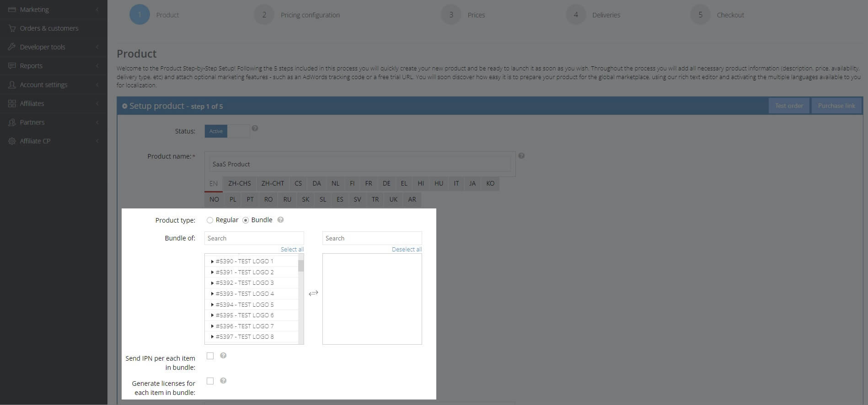Expand #5397 - TEST LOGO 8
The width and height of the screenshot is (868, 405).
212,337
